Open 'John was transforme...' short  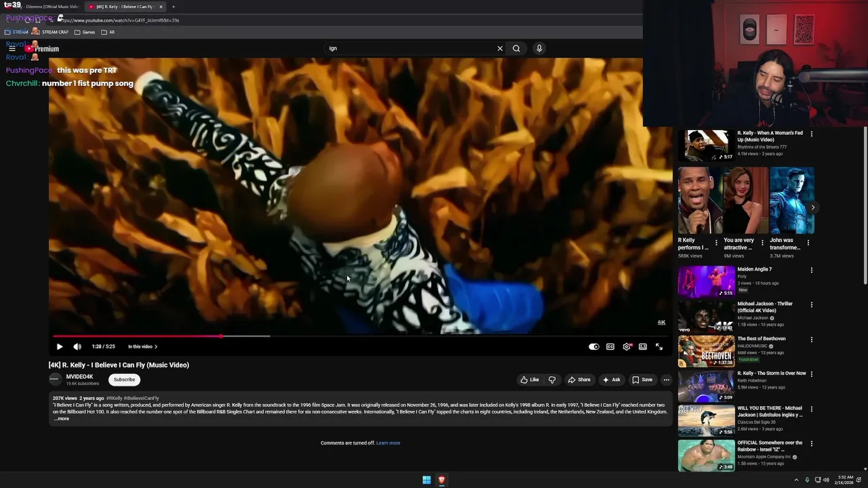(792, 201)
